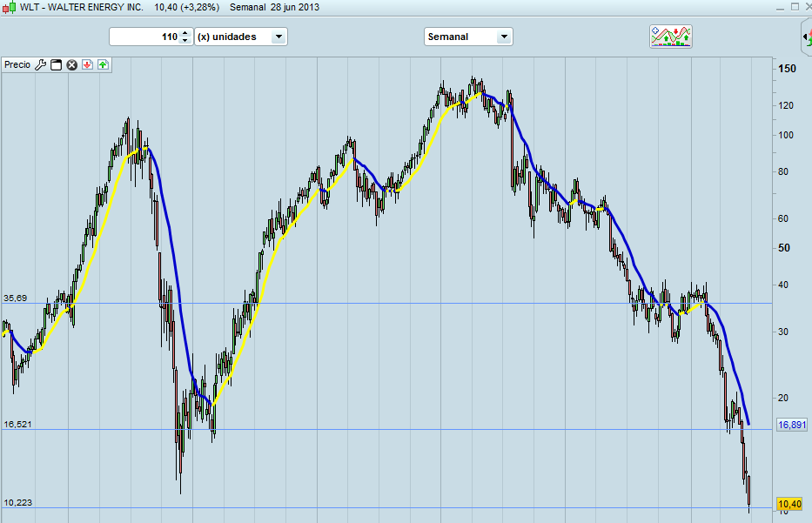The width and height of the screenshot is (812, 523).
Task: Click the Precio panel label
Action: click(x=17, y=64)
